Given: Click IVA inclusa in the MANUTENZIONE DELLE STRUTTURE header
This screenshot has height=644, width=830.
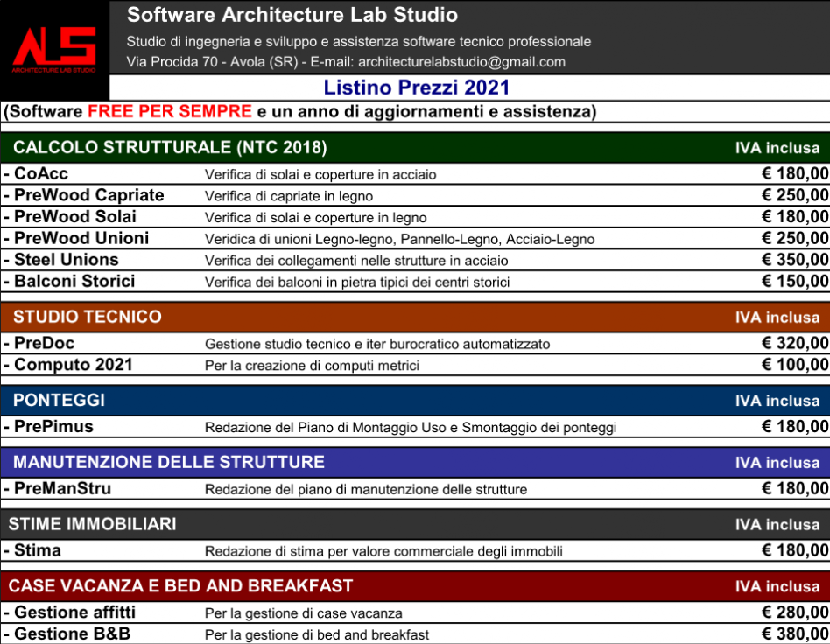Looking at the screenshot, I should pos(777,463).
